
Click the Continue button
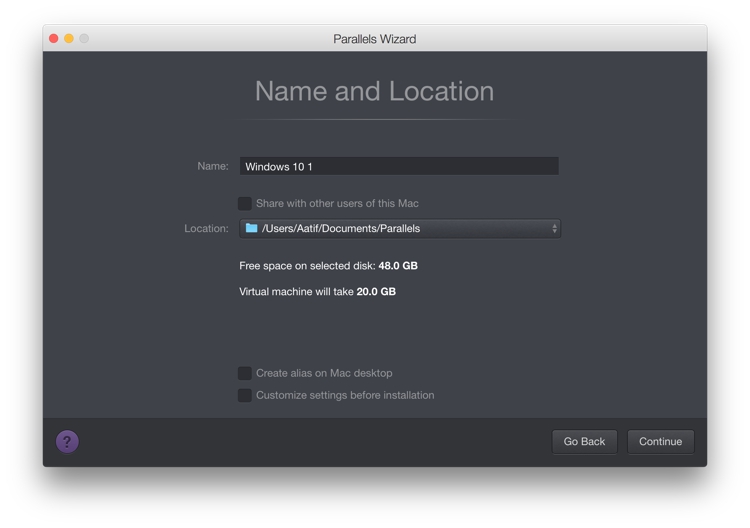661,441
